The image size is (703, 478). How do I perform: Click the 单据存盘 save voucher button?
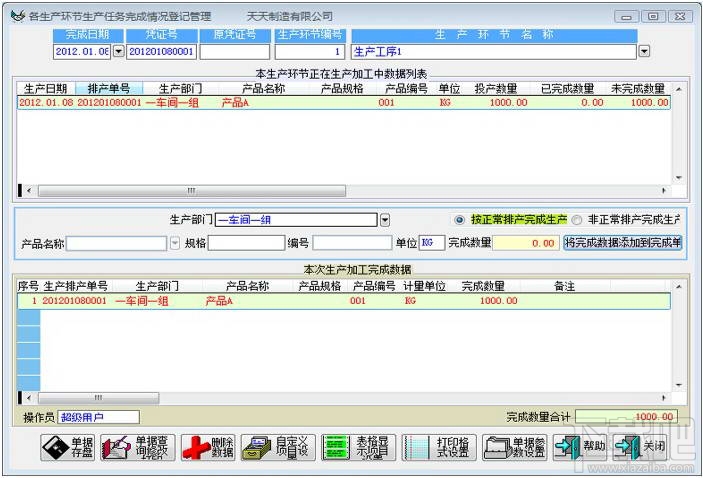coord(68,447)
